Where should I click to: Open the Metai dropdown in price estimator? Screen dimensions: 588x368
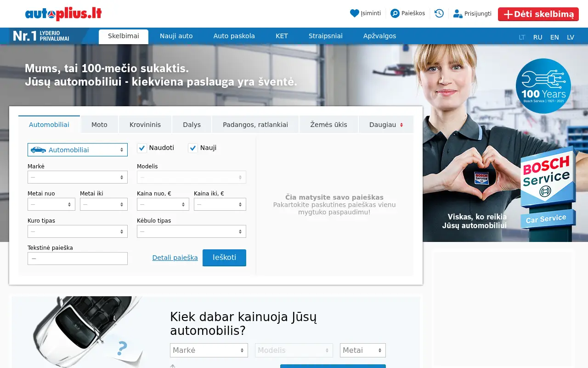click(363, 350)
